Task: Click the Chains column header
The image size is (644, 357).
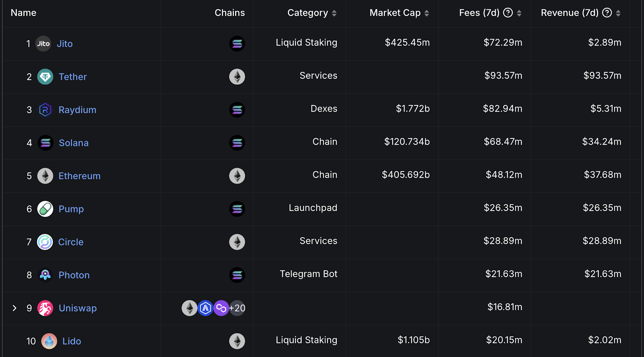Action: coord(229,13)
